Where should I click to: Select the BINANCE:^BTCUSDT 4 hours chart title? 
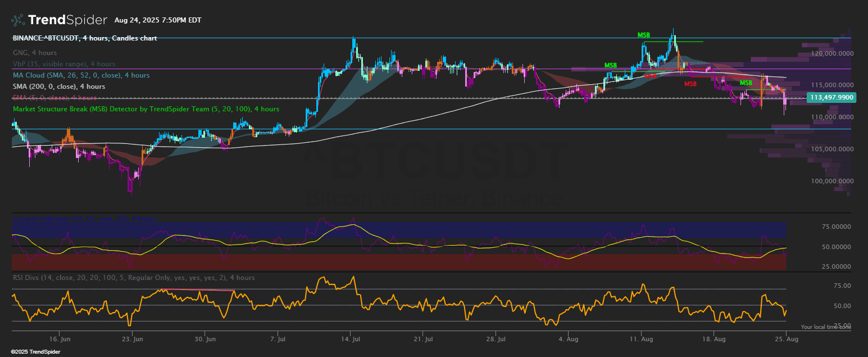[x=85, y=38]
